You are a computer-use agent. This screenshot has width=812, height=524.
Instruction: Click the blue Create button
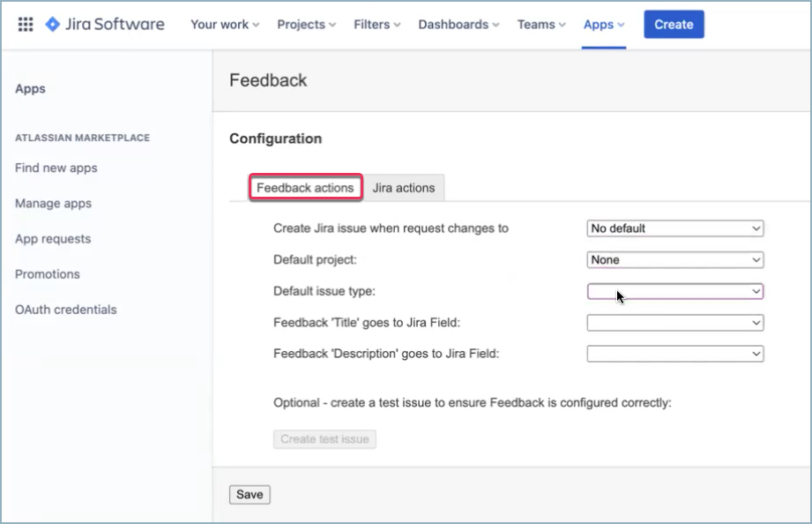click(x=674, y=25)
